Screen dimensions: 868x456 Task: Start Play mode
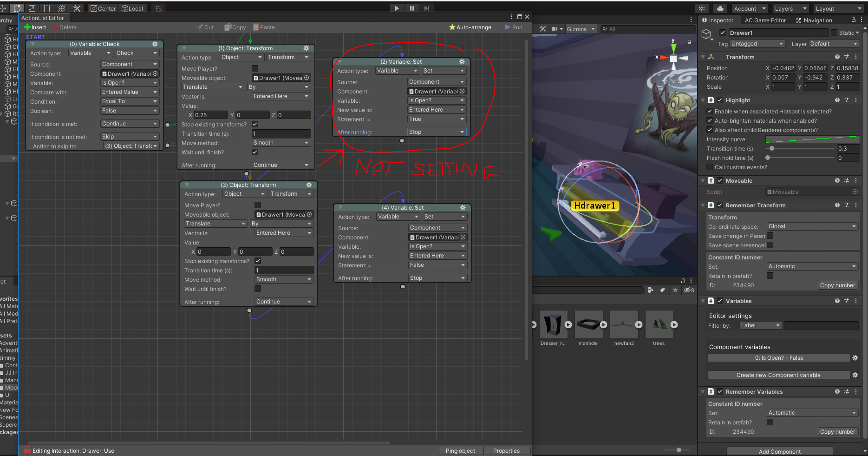397,8
